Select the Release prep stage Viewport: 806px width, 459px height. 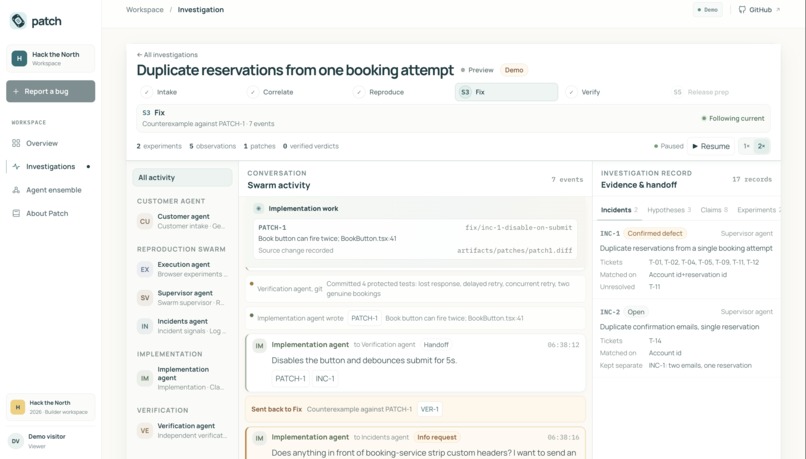[701, 92]
